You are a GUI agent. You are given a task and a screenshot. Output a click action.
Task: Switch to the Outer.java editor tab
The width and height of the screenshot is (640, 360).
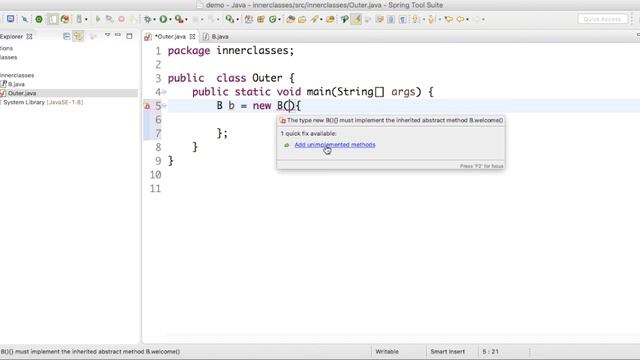tap(171, 37)
